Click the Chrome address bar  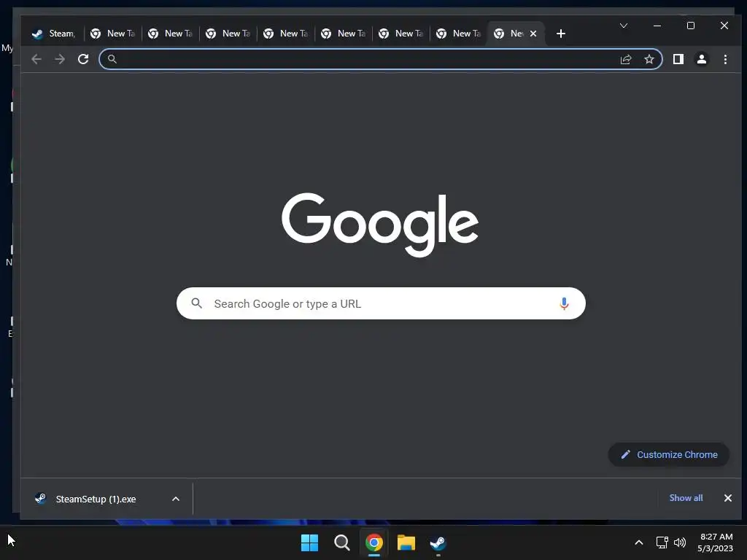pos(381,59)
